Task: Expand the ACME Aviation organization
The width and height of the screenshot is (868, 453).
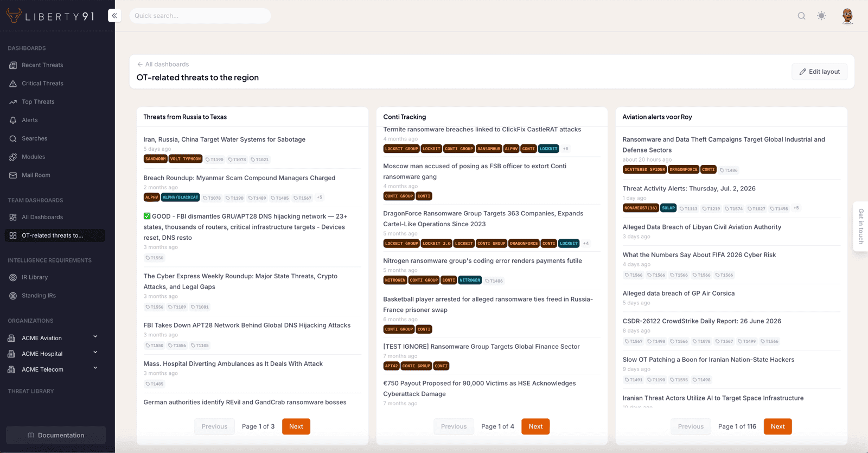Action: pos(95,337)
